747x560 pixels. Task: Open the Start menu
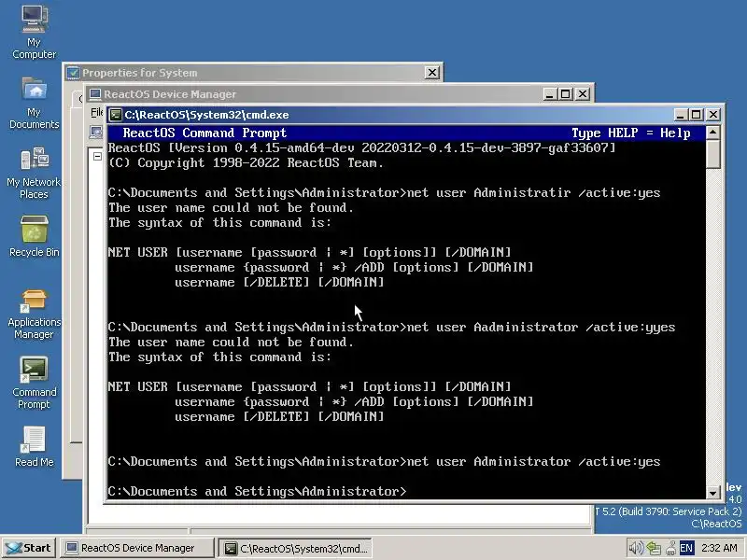pos(29,548)
